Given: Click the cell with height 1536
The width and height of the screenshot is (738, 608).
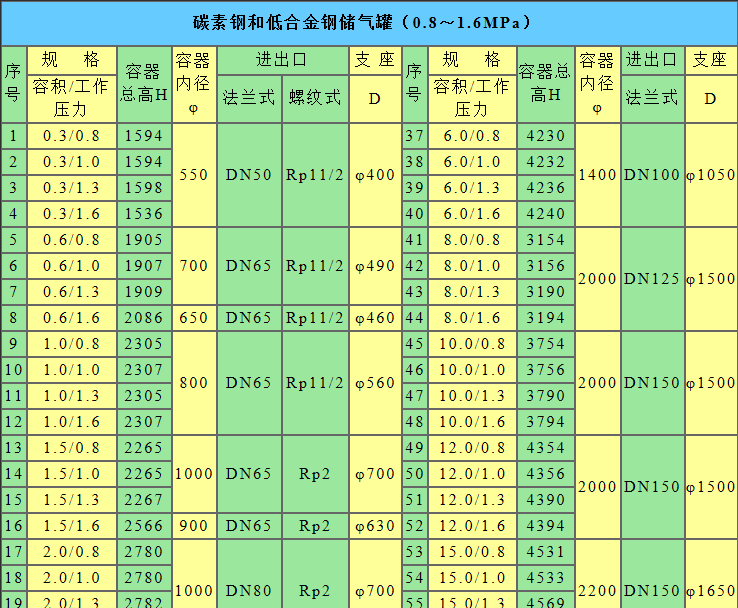Looking at the screenshot, I should (x=144, y=213).
